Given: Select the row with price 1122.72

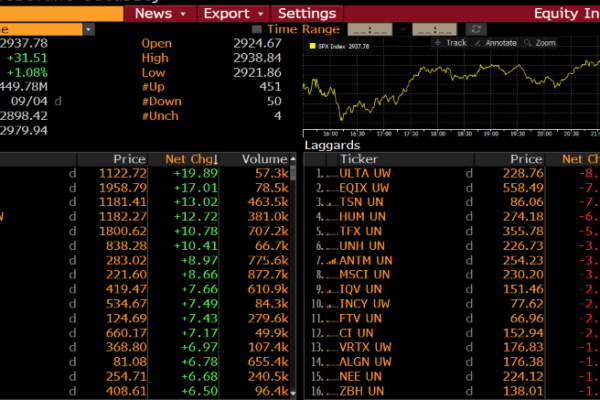Looking at the screenshot, I should tap(145, 173).
